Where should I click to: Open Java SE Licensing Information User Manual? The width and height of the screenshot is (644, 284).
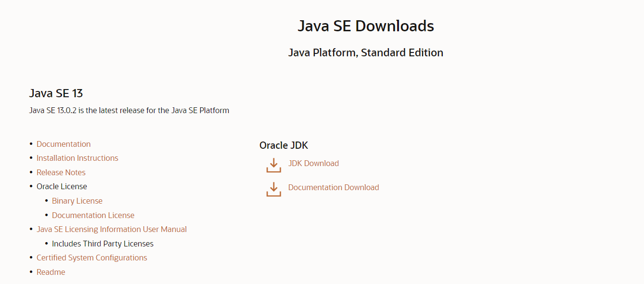pos(112,229)
